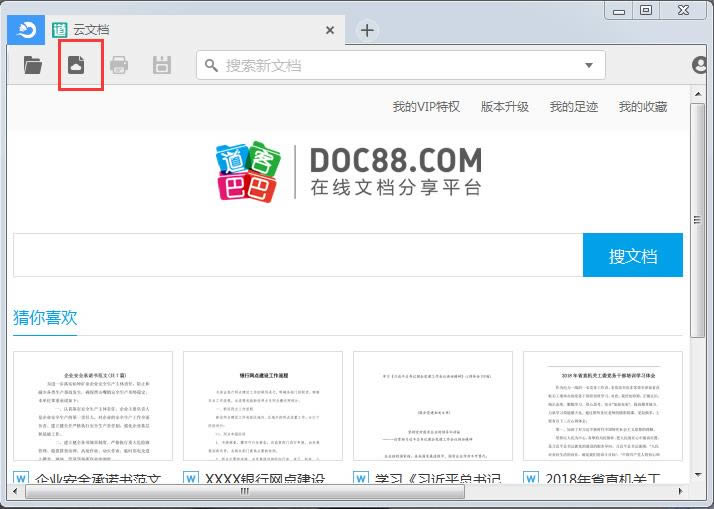Click the save disk icon
The image size is (714, 509).
pyautogui.click(x=162, y=65)
